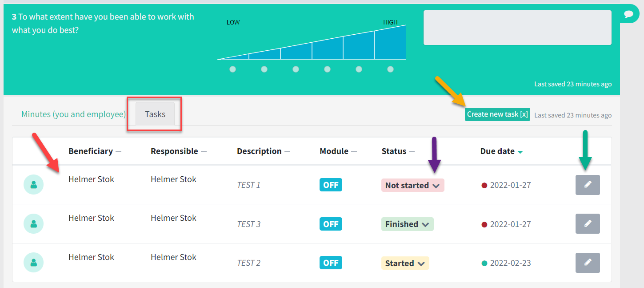The height and width of the screenshot is (288, 644).
Task: Sort the table by Beneficiary column
Action: [91, 151]
